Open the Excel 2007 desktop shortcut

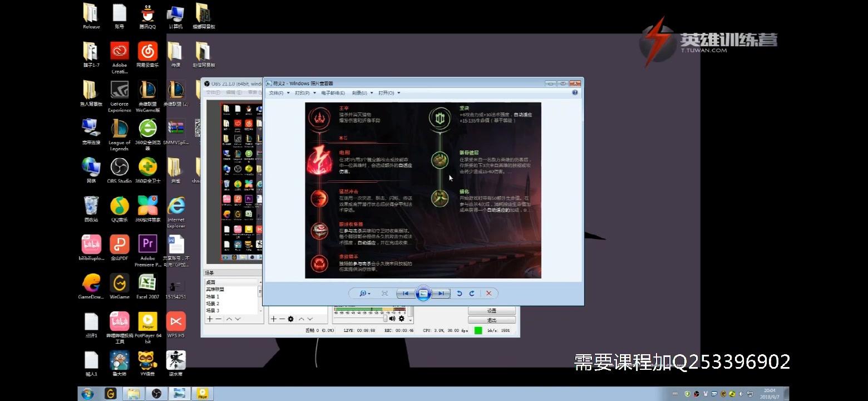point(147,286)
